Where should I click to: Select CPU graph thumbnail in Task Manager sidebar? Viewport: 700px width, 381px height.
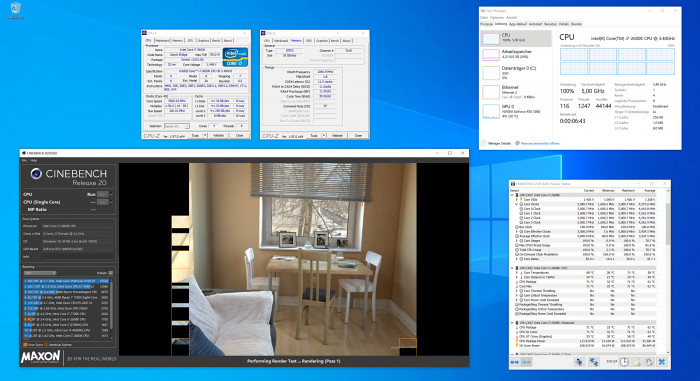[x=491, y=39]
